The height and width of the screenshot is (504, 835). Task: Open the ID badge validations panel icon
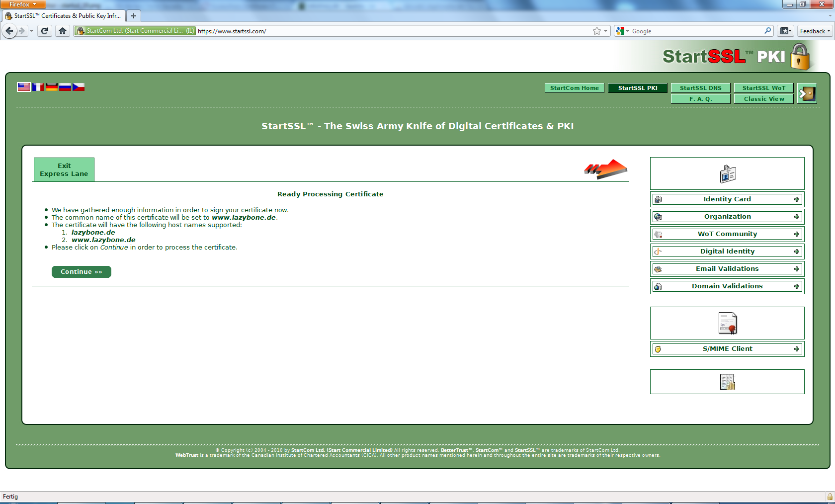(728, 174)
